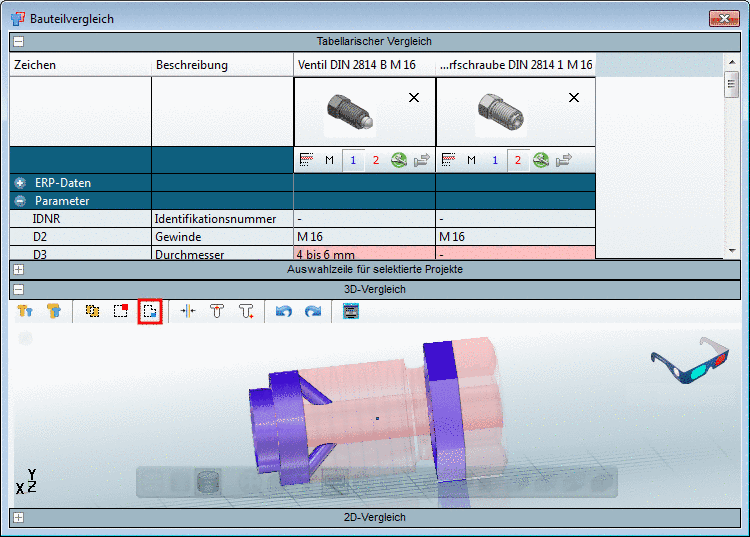The height and width of the screenshot is (537, 750).
Task: Click the ...rfschraube DIN 2814 1 M 16 header
Action: click(x=516, y=65)
